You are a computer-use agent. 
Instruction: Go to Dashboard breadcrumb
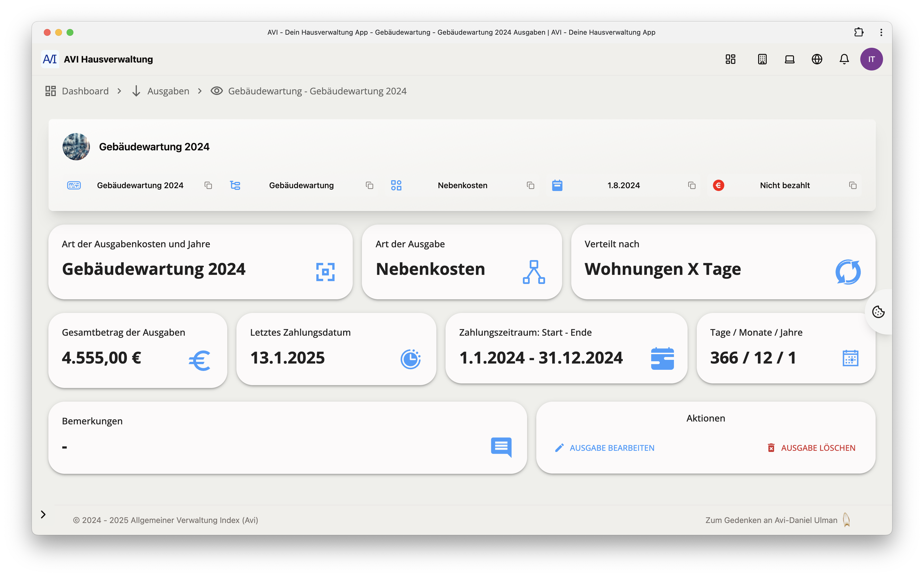click(85, 91)
